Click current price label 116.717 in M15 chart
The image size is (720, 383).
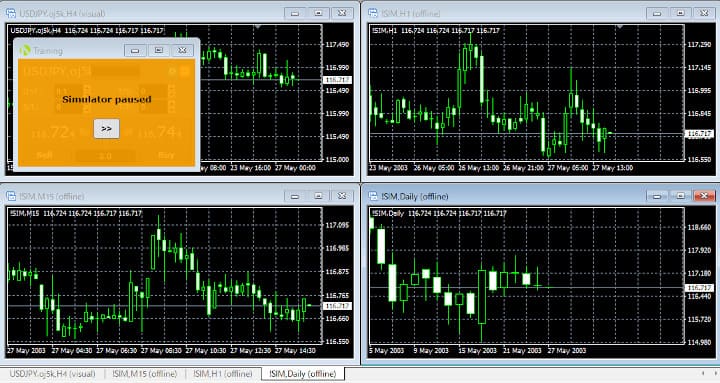click(x=338, y=305)
